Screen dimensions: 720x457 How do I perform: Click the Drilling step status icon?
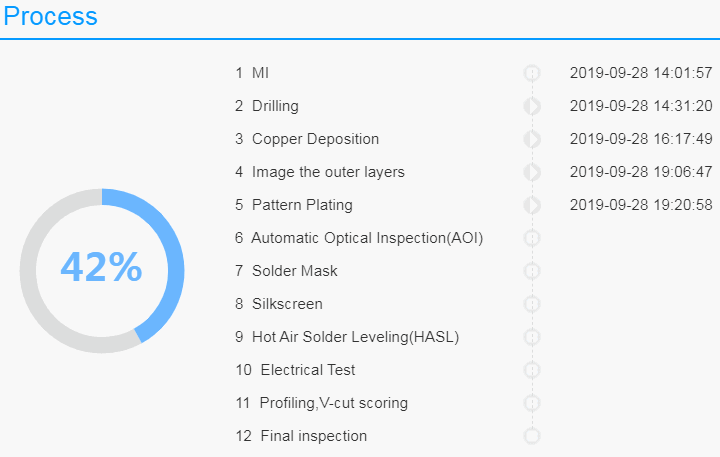tap(532, 106)
